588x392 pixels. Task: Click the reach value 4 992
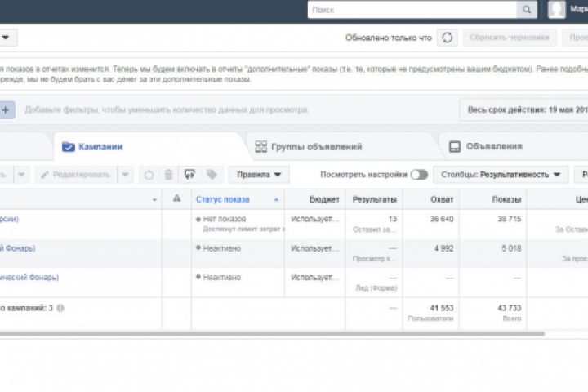pos(444,248)
